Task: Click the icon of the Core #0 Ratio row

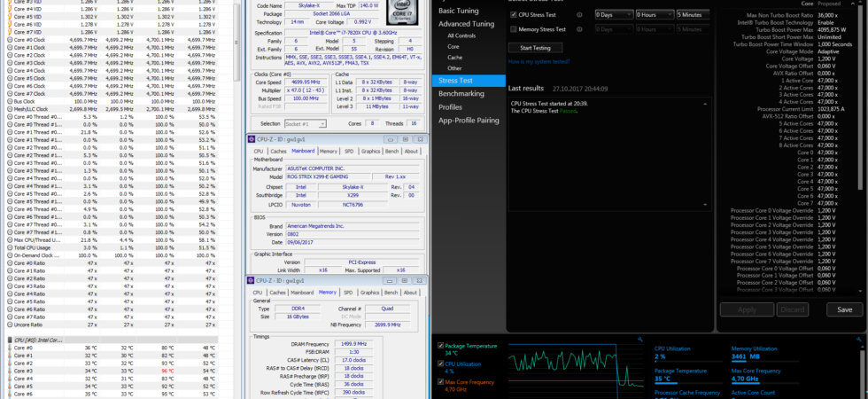Action: 10,263
